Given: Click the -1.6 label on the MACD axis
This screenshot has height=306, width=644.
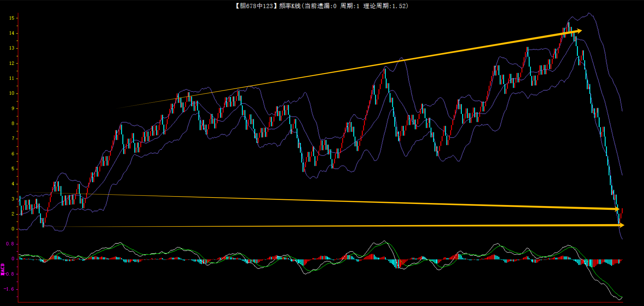Looking at the screenshot, I should coord(9,289).
